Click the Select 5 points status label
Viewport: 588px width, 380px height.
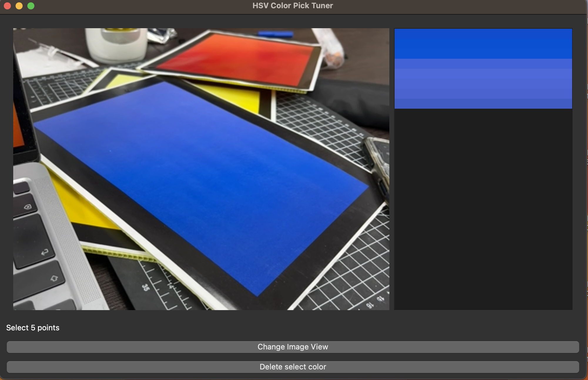point(33,328)
